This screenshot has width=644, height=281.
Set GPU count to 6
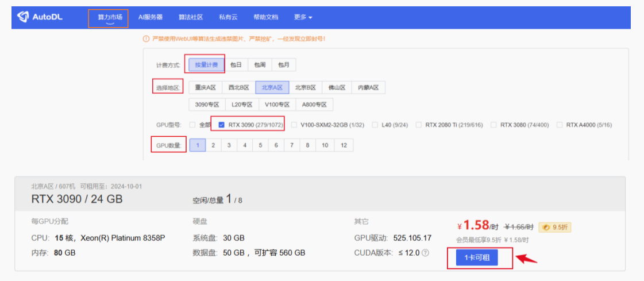coord(276,145)
